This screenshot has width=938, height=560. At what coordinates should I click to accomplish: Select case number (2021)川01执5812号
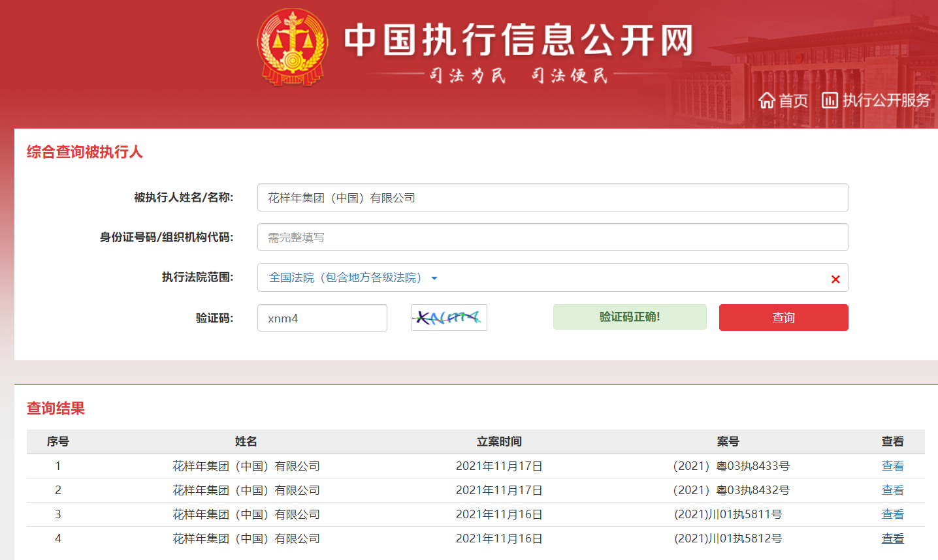(x=728, y=538)
